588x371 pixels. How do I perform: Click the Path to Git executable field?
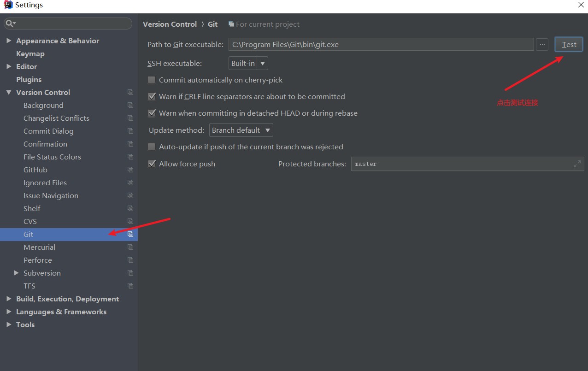pos(381,44)
